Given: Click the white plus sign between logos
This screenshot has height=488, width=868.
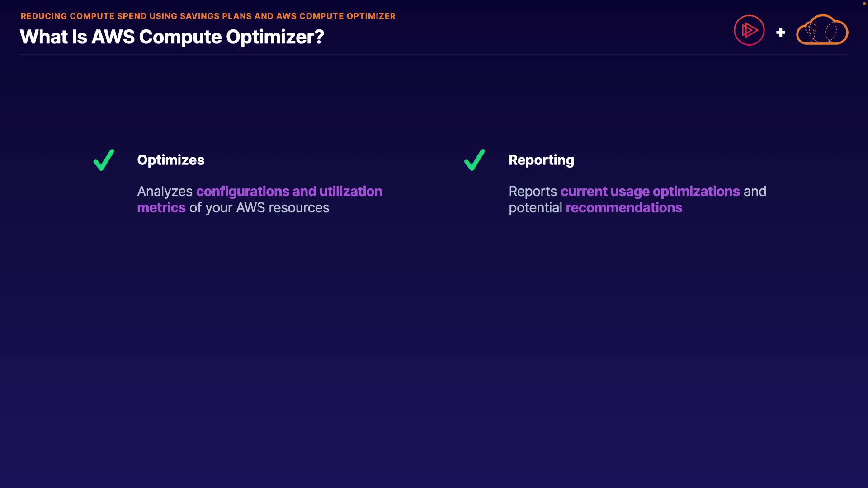Looking at the screenshot, I should [781, 33].
